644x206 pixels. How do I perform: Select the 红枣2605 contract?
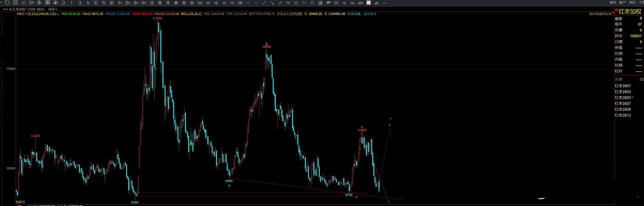pyautogui.click(x=622, y=98)
